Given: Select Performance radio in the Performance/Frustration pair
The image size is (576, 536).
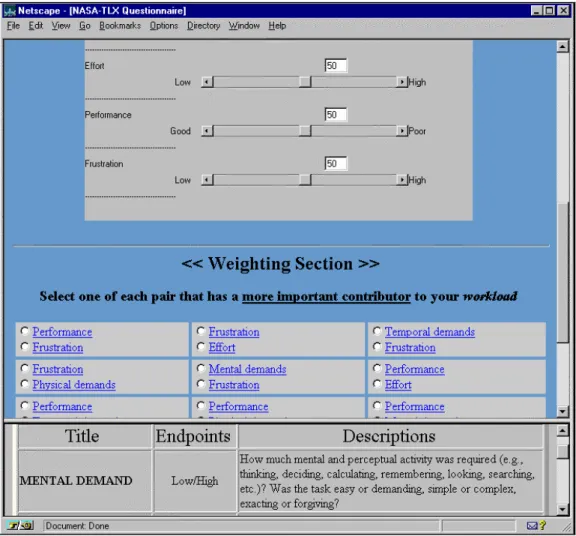Looking at the screenshot, I should click(x=25, y=331).
